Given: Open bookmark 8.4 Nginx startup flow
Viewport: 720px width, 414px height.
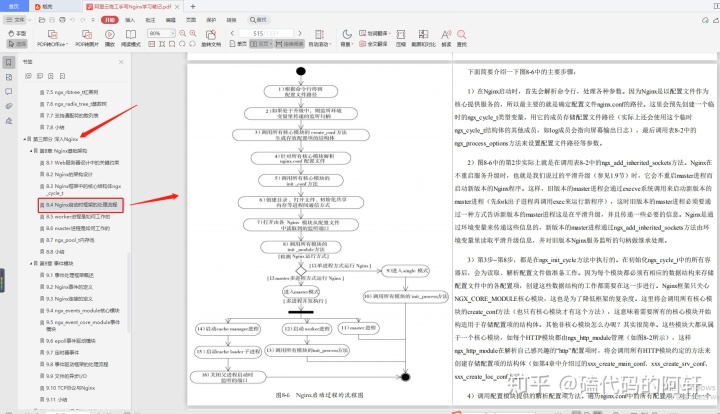Looking at the screenshot, I should (80, 205).
